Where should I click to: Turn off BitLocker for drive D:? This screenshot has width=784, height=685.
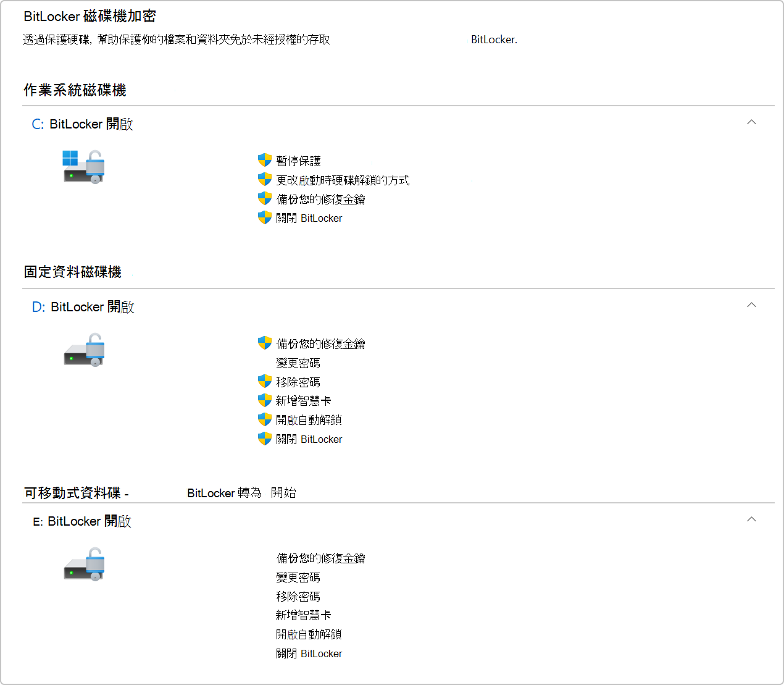[309, 440]
